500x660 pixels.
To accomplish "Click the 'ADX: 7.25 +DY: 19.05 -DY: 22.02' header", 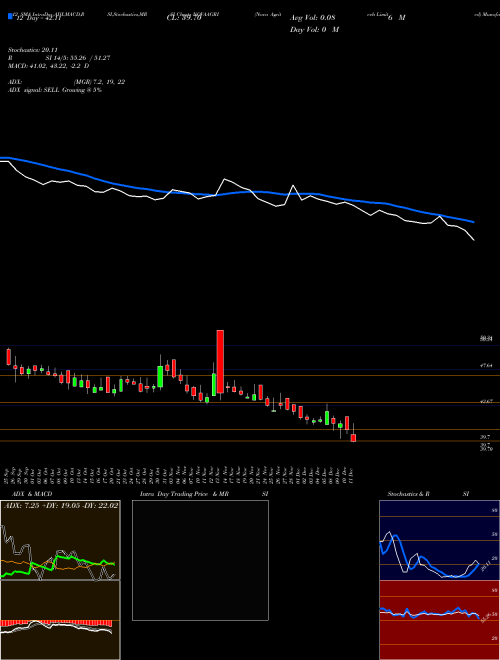I will pos(61,505).
